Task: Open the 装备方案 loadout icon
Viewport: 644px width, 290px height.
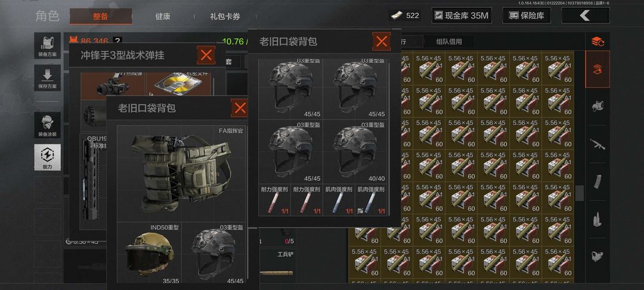Action: [47, 45]
